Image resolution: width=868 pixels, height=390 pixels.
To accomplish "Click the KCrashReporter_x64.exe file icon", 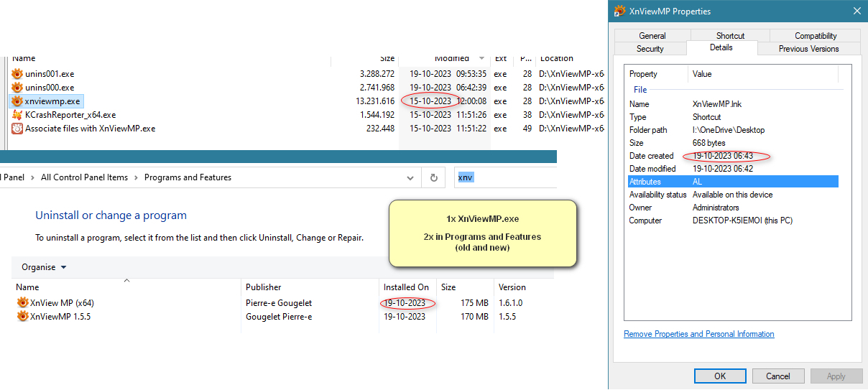I will (x=17, y=115).
